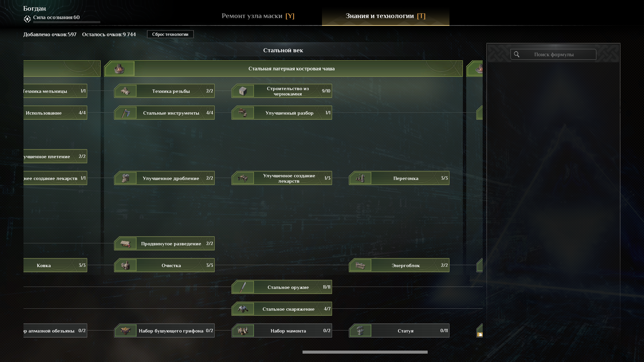Click the player name Богдан

pos(35,8)
